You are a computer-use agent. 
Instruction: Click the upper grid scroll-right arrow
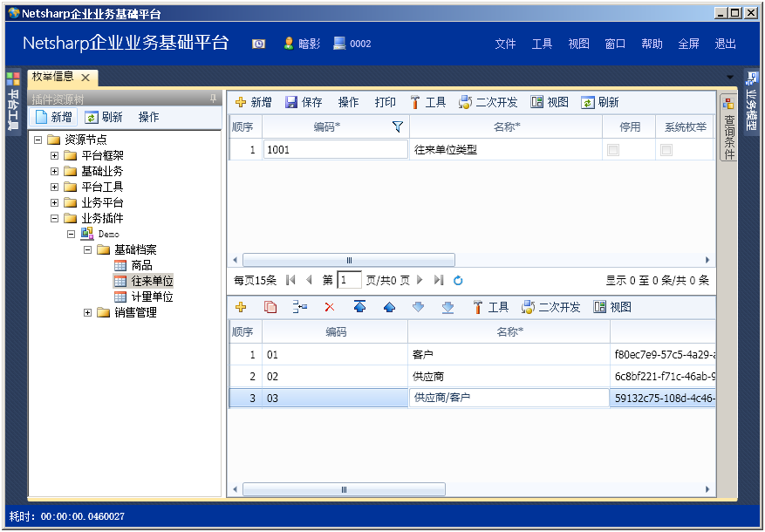pos(707,260)
